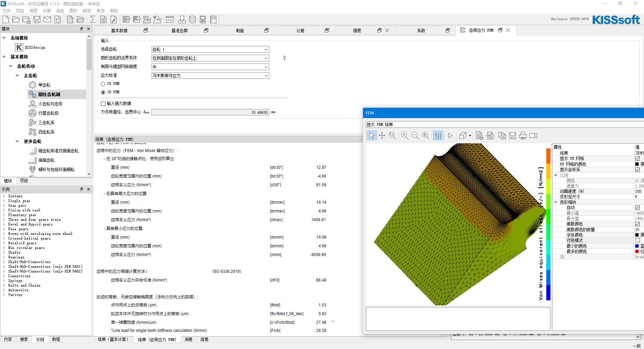Select the 3D FEM radio button
Screen dimensions: 644x349
103,92
